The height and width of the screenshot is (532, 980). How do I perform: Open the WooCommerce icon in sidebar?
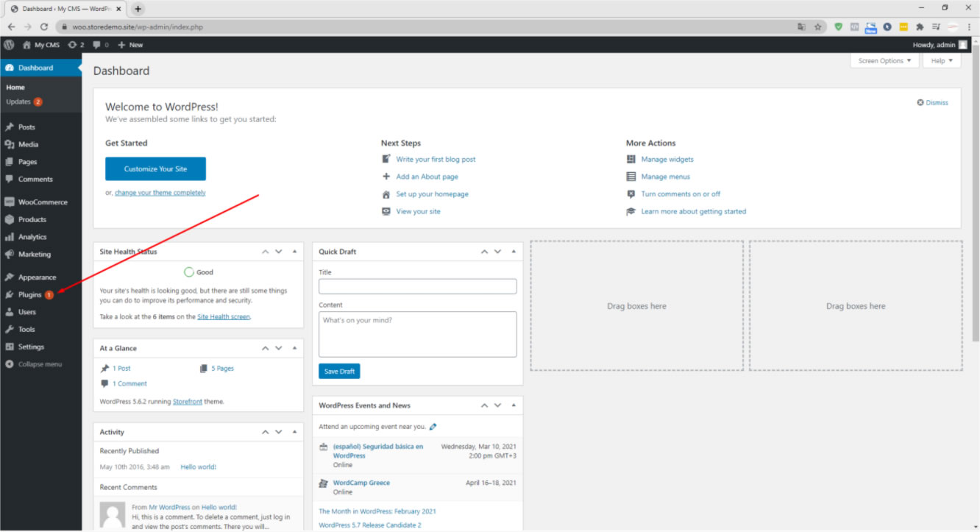coord(10,202)
